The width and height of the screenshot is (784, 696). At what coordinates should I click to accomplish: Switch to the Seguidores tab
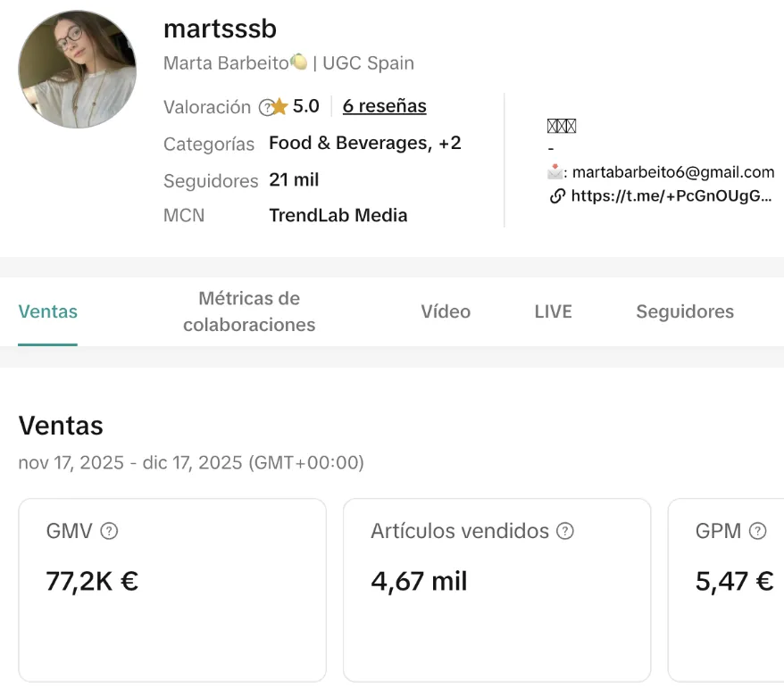pyautogui.click(x=685, y=311)
